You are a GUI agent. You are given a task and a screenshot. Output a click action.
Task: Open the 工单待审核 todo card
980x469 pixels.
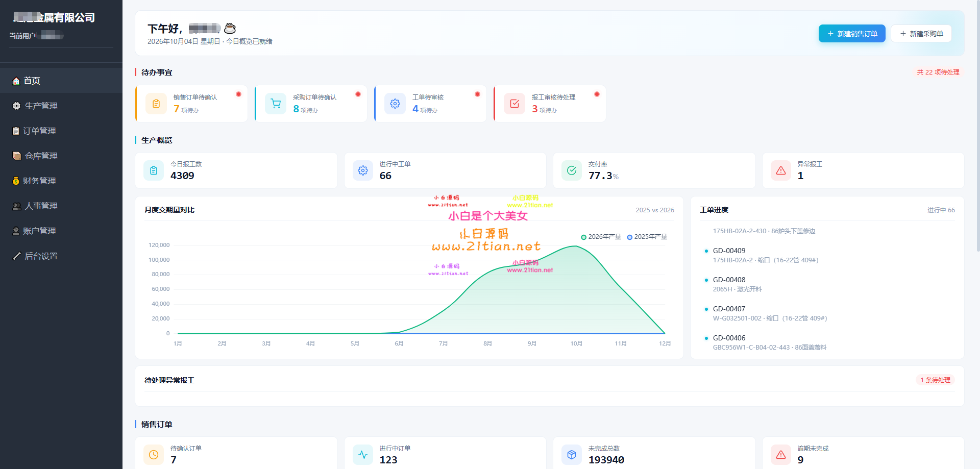[430, 104]
